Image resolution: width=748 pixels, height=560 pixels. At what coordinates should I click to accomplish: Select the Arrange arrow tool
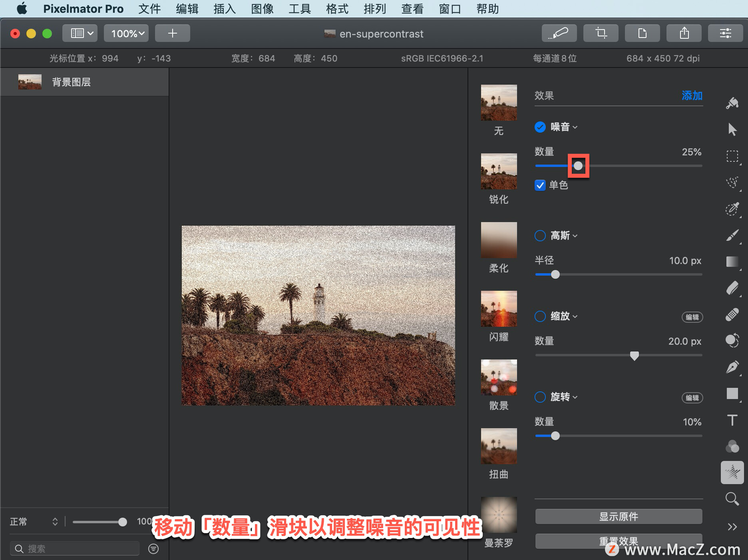point(732,129)
